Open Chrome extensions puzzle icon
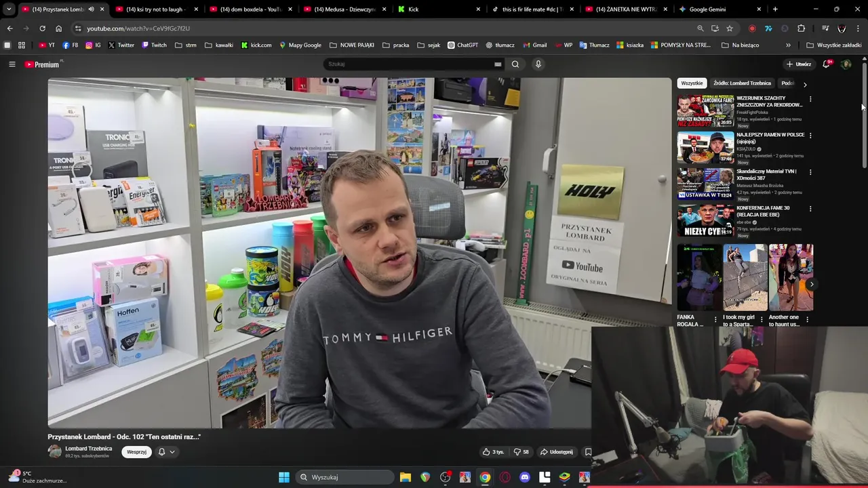The height and width of the screenshot is (488, 868). point(802,28)
